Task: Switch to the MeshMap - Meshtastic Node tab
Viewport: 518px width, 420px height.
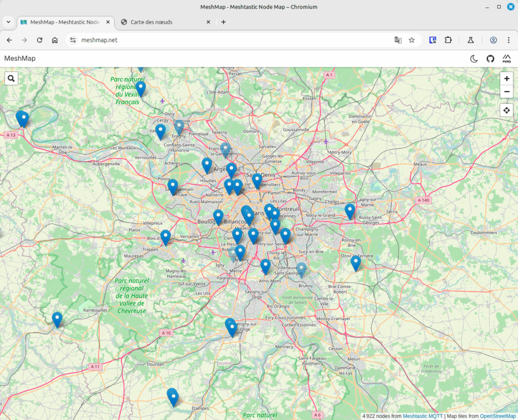Action: pos(65,22)
